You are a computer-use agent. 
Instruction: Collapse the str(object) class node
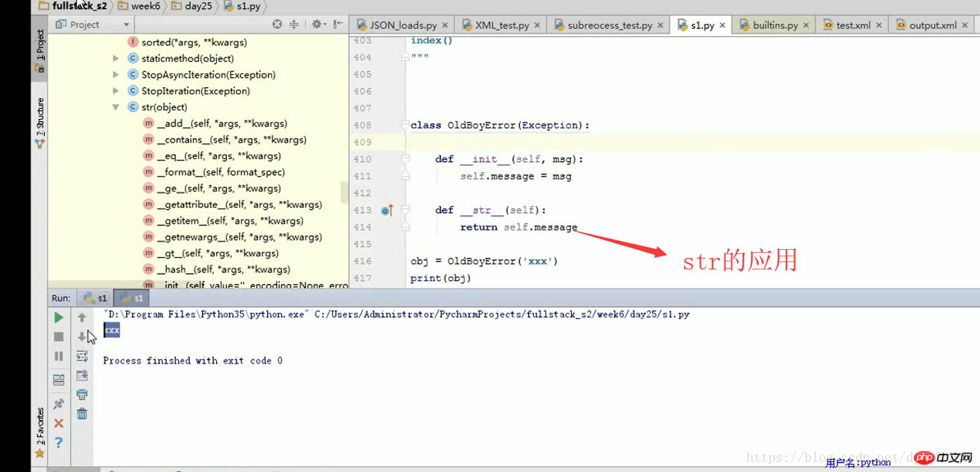[116, 107]
